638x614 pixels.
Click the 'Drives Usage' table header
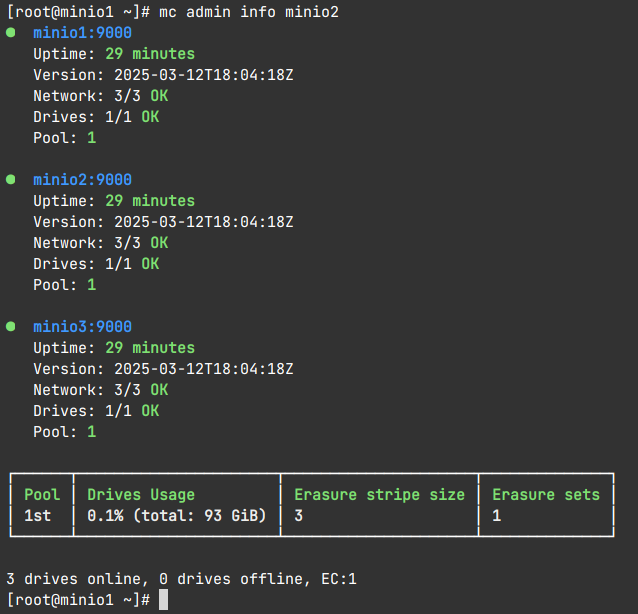coord(141,494)
